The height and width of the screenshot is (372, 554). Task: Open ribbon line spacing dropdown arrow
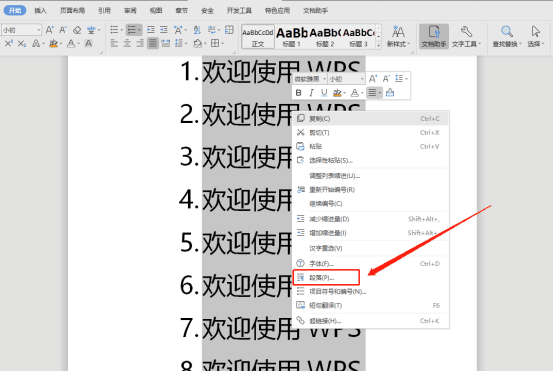[185, 43]
